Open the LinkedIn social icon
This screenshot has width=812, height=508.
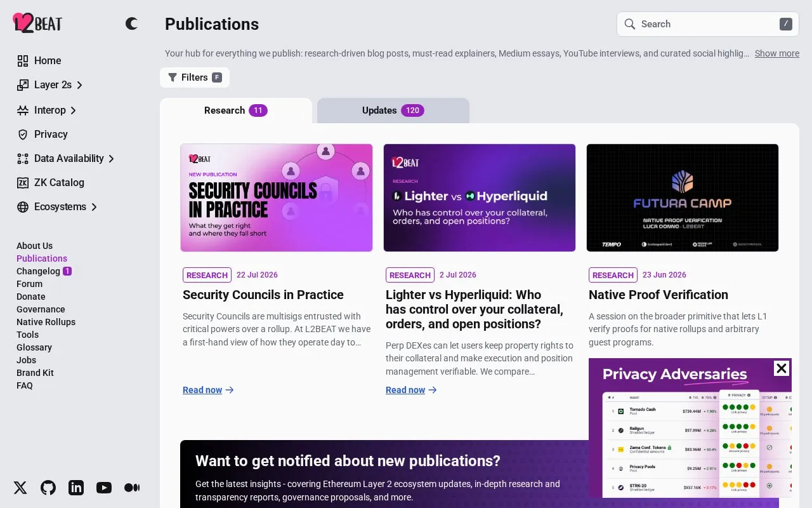[76, 488]
